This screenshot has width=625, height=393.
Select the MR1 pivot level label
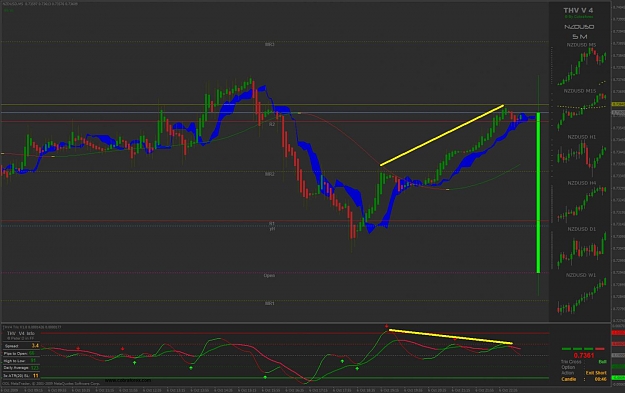pyautogui.click(x=270, y=303)
